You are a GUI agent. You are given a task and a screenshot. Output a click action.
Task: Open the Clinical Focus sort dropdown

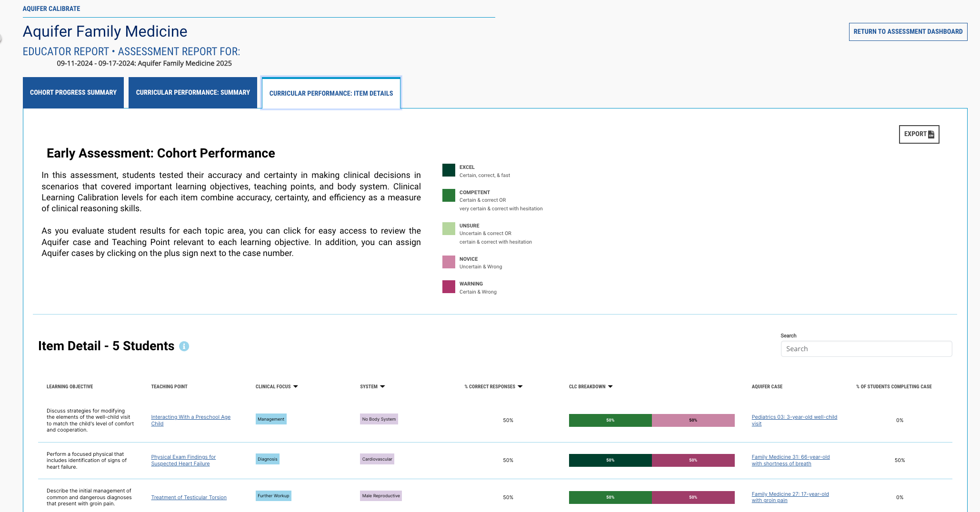(x=296, y=386)
